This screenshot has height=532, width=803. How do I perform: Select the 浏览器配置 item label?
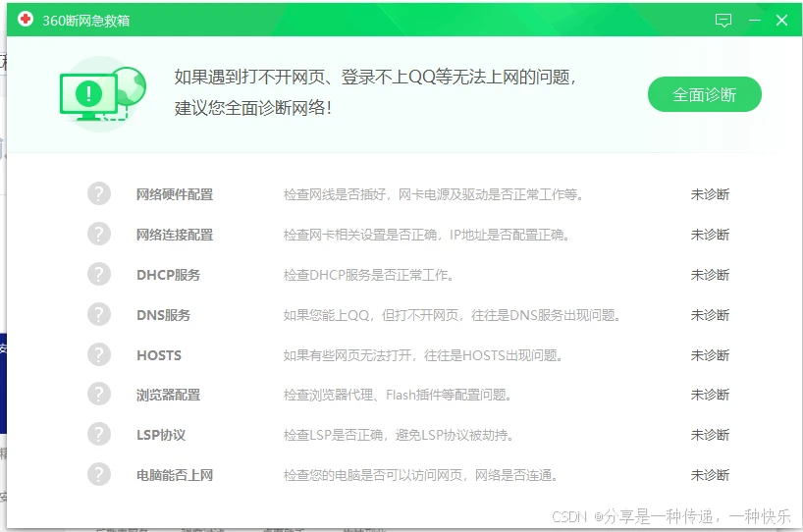pos(169,395)
